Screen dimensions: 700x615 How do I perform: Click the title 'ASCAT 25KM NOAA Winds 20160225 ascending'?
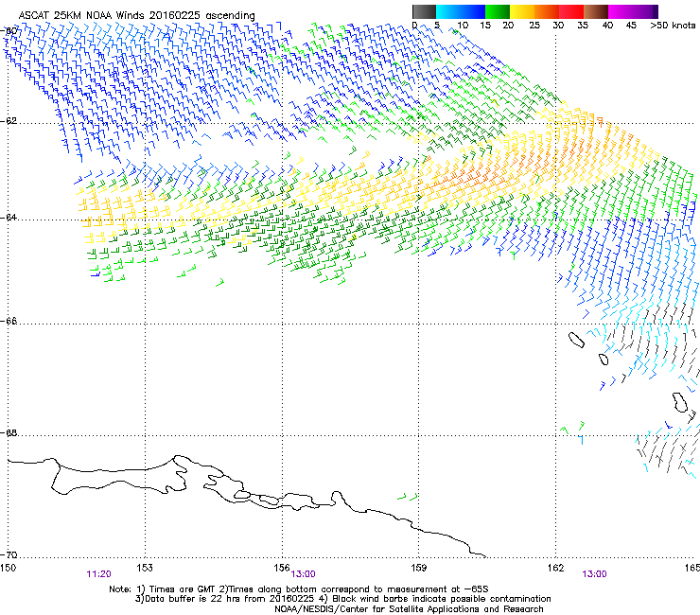click(x=136, y=16)
